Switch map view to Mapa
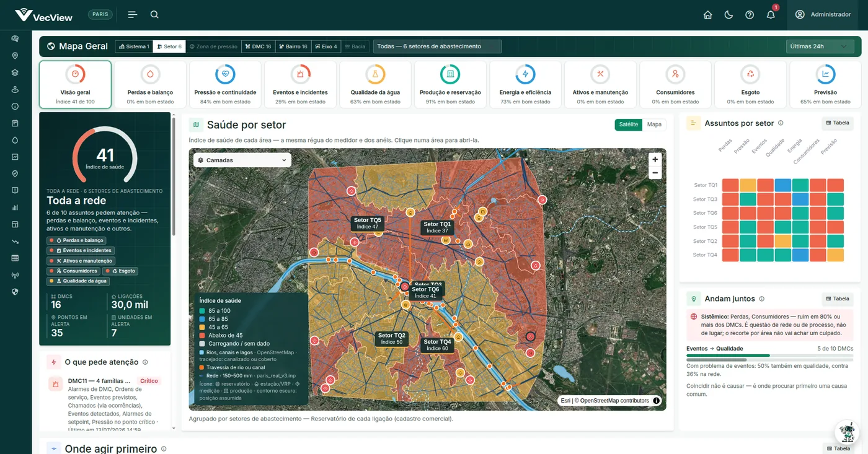Image resolution: width=868 pixels, height=454 pixels. click(654, 124)
